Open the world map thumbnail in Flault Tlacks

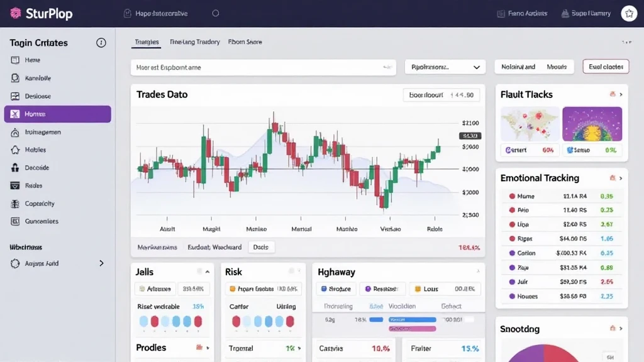(x=530, y=124)
